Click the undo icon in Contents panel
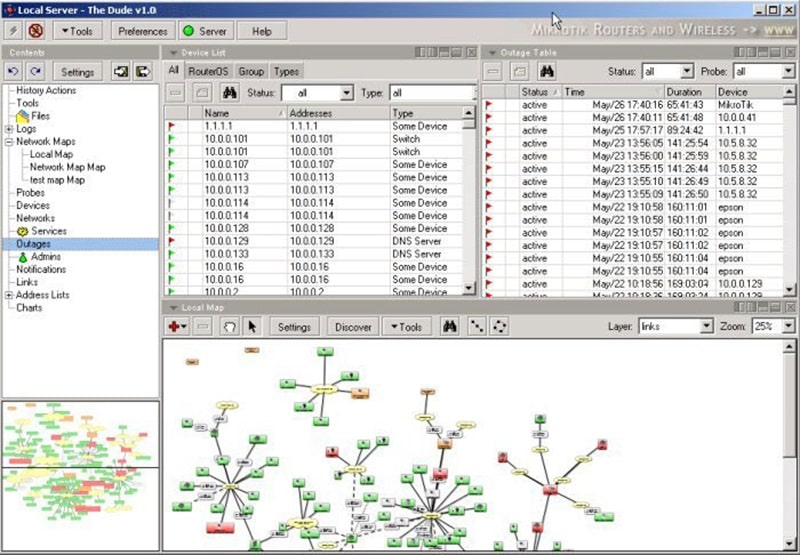Image resolution: width=800 pixels, height=555 pixels. point(14,72)
